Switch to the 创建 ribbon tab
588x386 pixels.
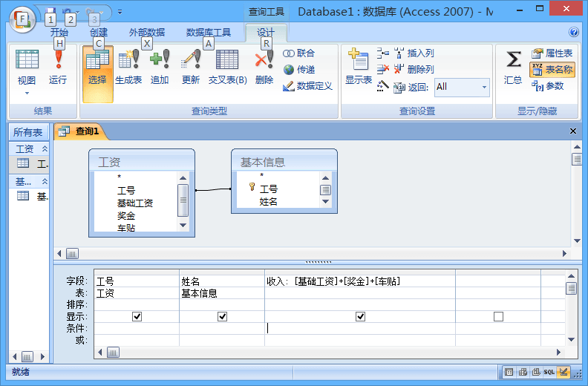pos(99,32)
